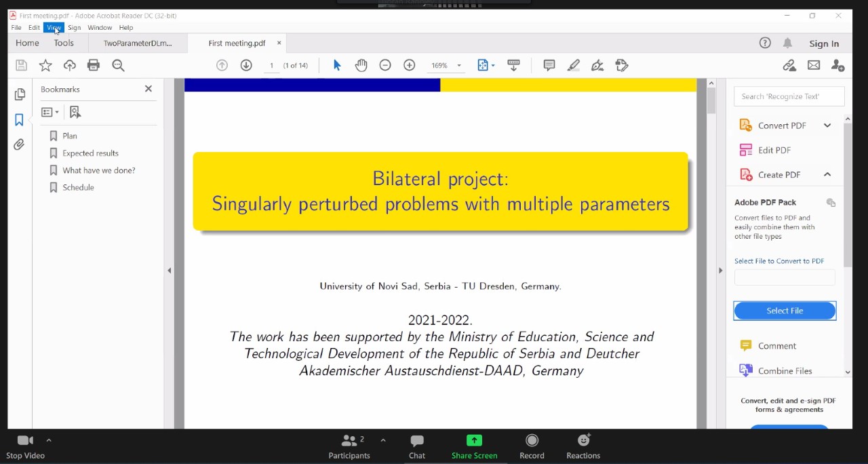Collapse the Create PDF section
The width and height of the screenshot is (868, 464).
(827, 174)
